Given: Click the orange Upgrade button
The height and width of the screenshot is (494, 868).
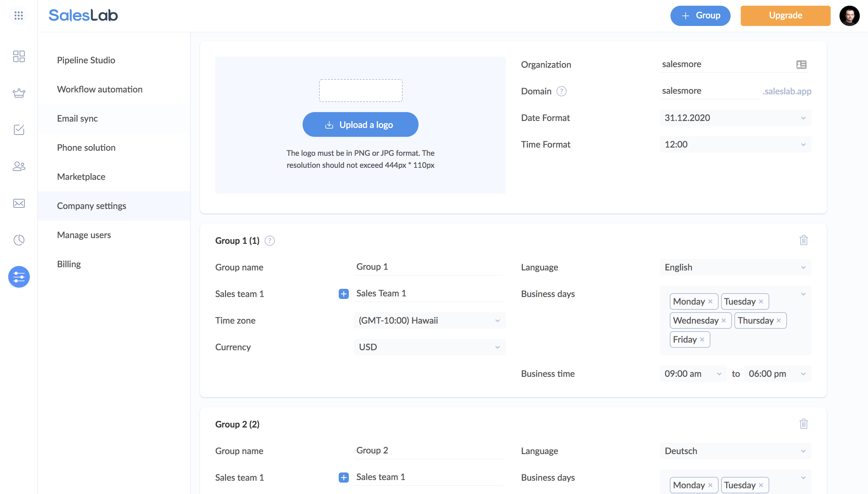Looking at the screenshot, I should (x=785, y=16).
